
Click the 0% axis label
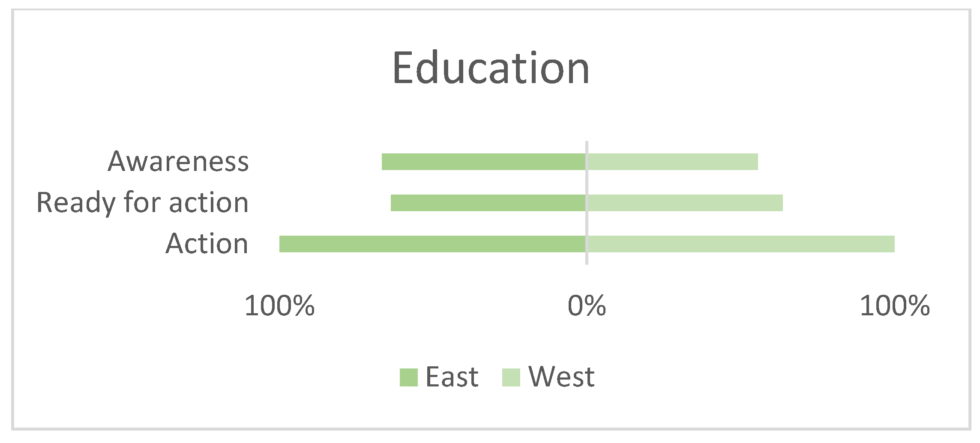tap(587, 306)
